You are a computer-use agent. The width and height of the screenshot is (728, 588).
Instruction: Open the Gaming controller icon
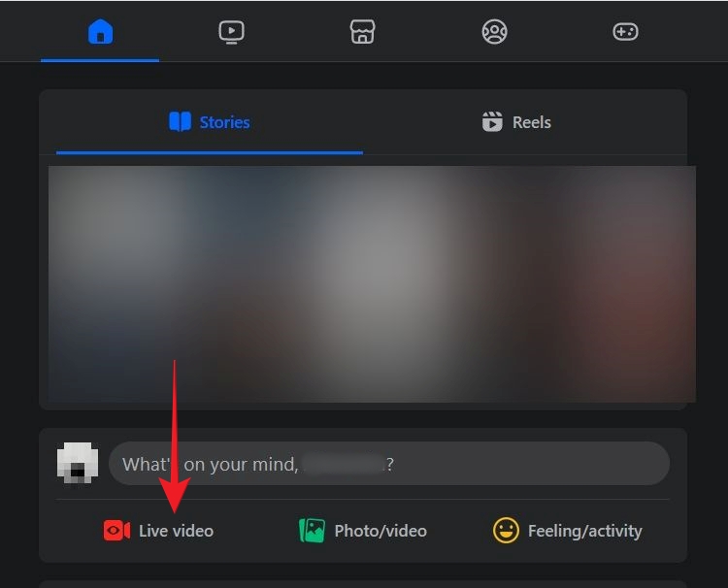click(x=625, y=32)
